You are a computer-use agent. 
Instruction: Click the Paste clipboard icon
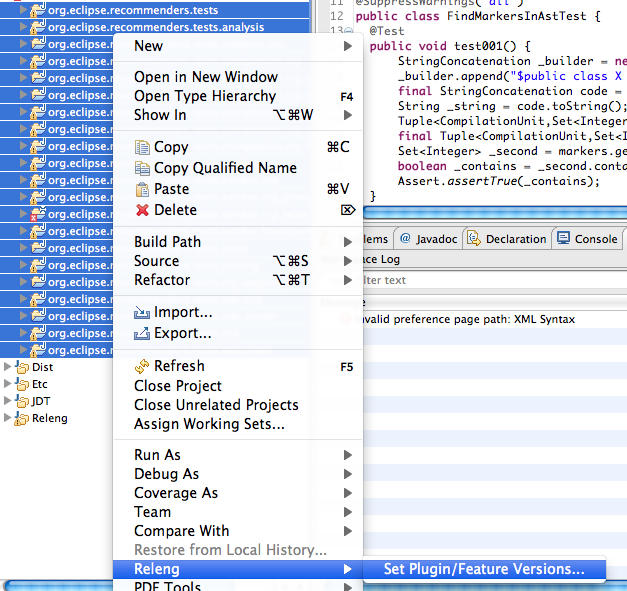pos(142,189)
